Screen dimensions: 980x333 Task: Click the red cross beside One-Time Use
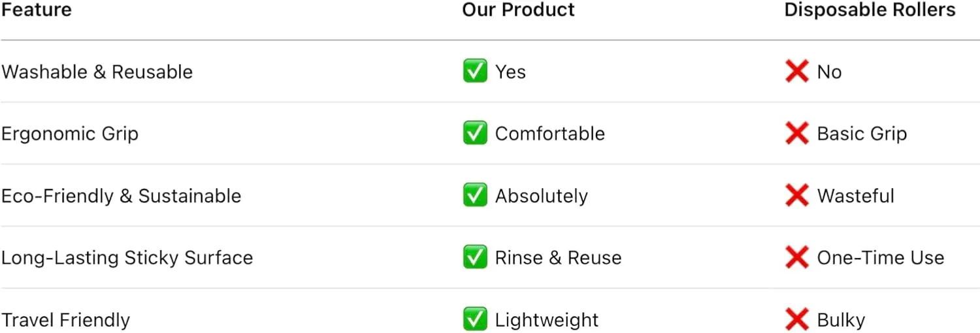point(797,257)
